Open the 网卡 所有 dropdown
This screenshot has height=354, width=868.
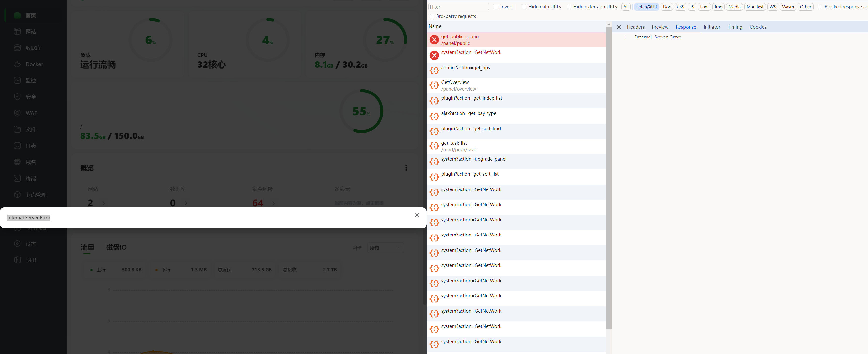(385, 248)
